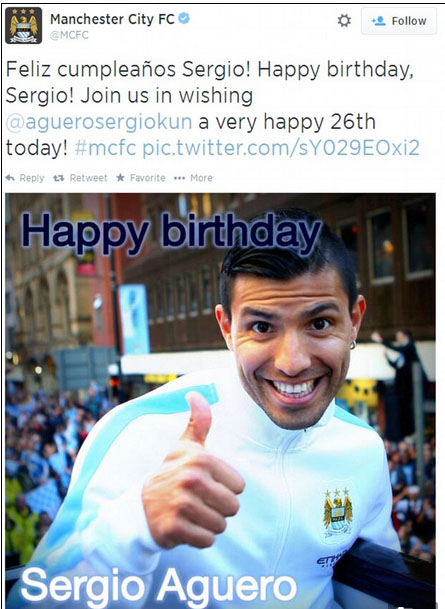Click the Manchester City FC avatar crest
This screenshot has height=609, width=445.
coord(23,26)
